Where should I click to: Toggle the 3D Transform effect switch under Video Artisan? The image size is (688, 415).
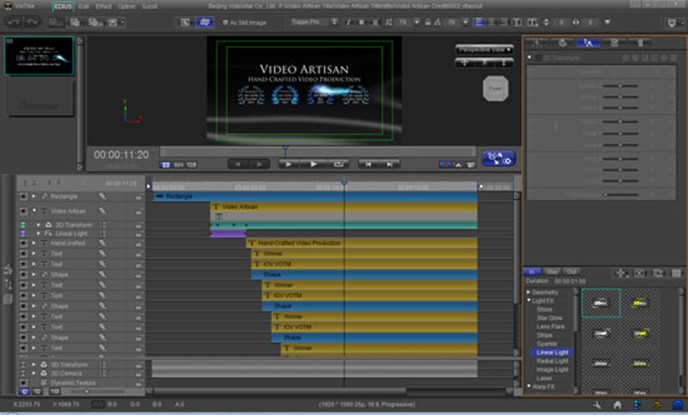23,225
